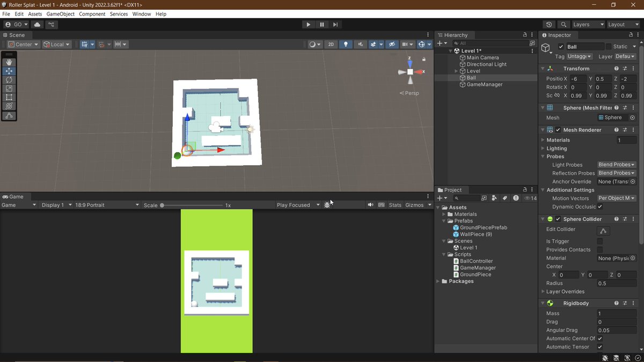
Task: Mute Scene view audio
Action: [360, 44]
